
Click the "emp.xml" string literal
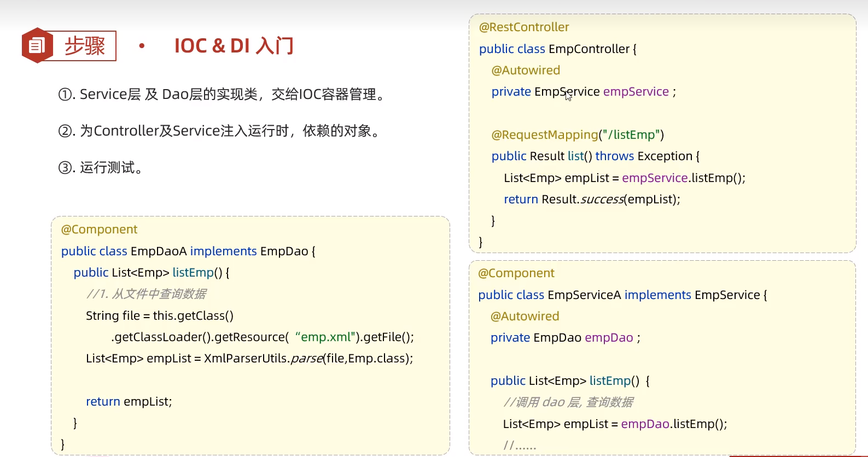point(325,337)
